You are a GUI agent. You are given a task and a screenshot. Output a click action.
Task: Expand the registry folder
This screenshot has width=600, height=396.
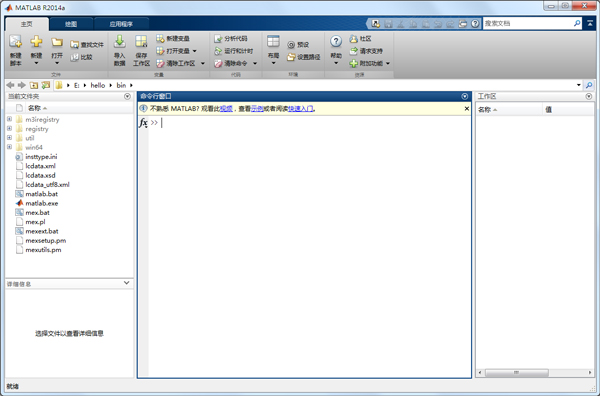tap(10, 129)
